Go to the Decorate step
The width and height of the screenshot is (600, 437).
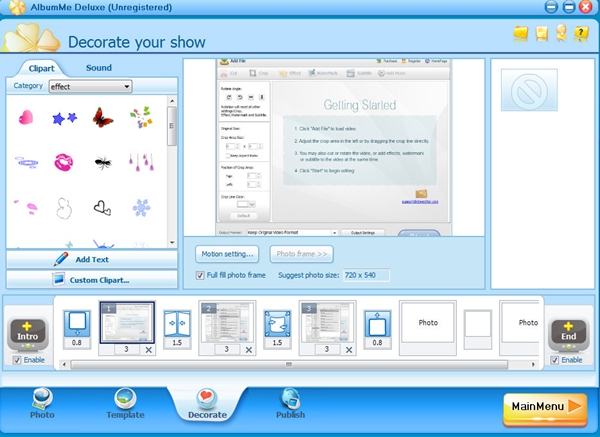point(207,404)
